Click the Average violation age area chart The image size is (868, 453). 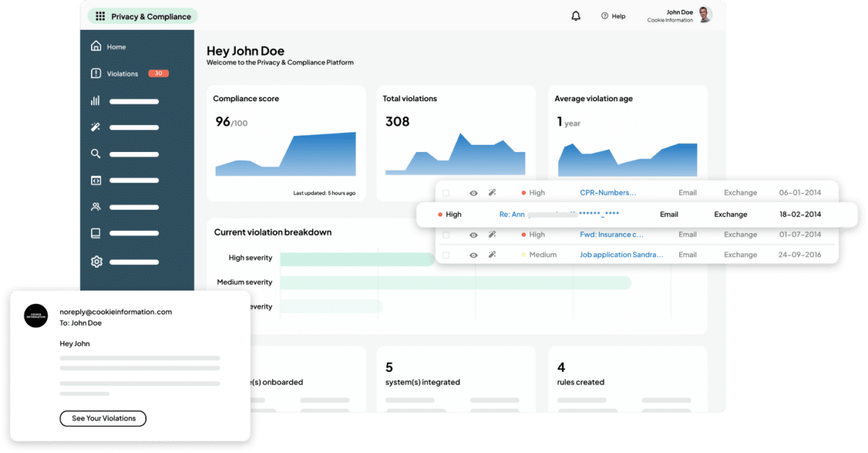pos(628,159)
